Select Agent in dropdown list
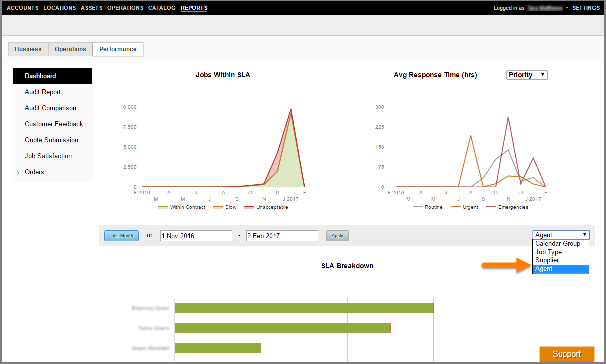Screen dimensions: 606x364 tap(561, 269)
